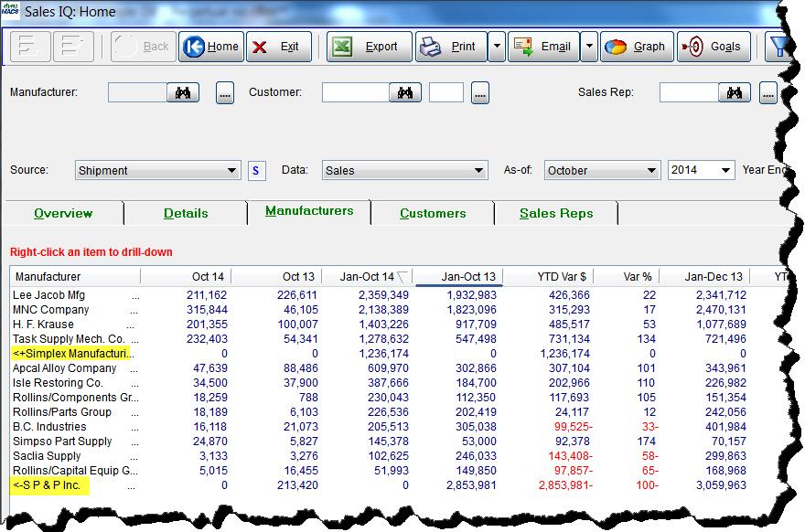Screen dimensions: 805x532
Task: Open the Print dropdown arrow
Action: coord(497,47)
